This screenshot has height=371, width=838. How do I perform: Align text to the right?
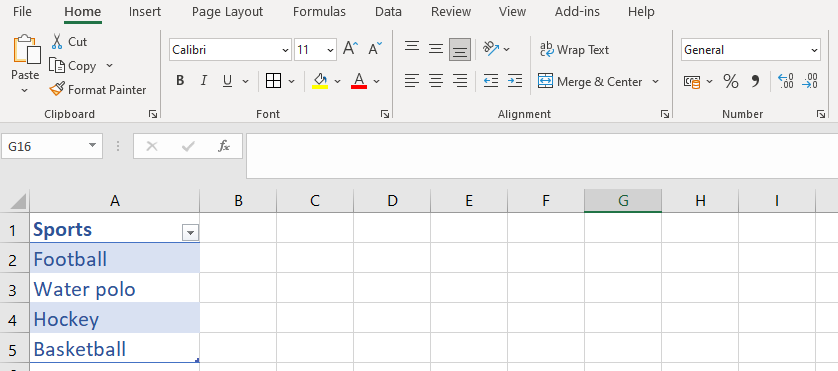[460, 81]
